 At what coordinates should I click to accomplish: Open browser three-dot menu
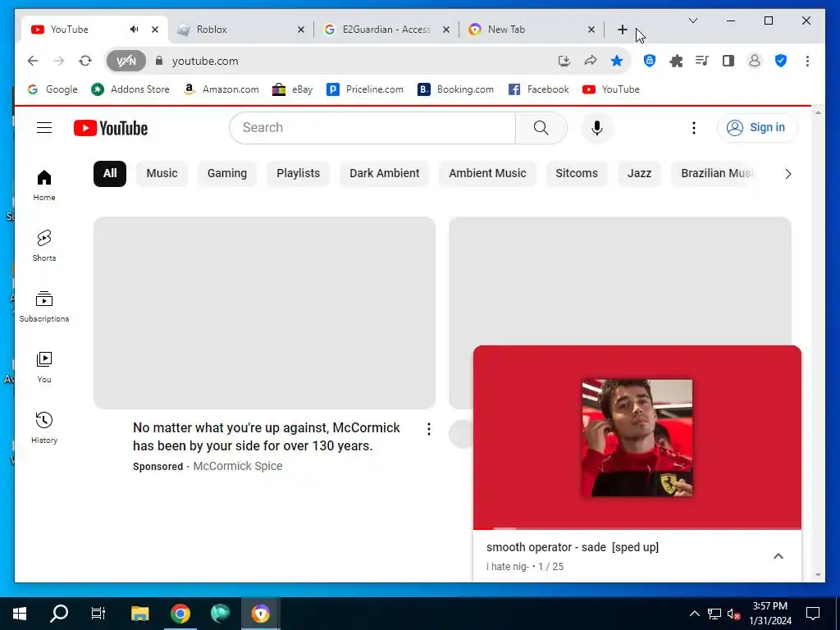click(807, 61)
